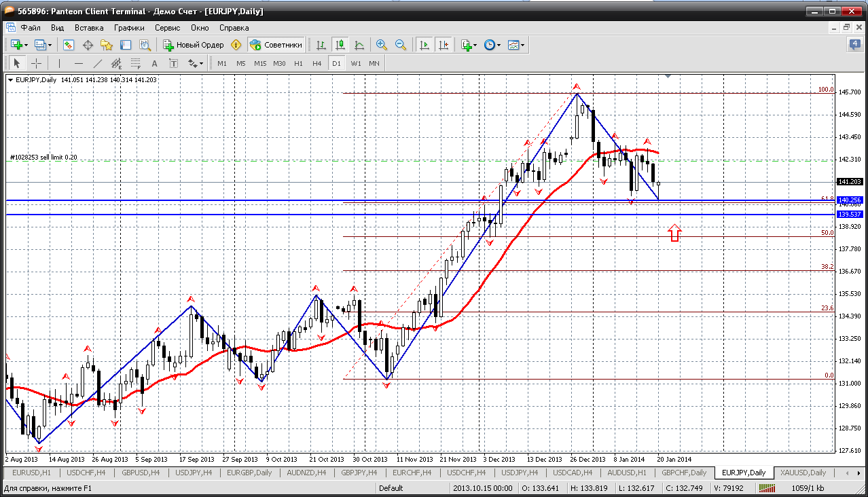This screenshot has width=868, height=497.
Task: Set timeframe to M1
Action: pos(222,63)
